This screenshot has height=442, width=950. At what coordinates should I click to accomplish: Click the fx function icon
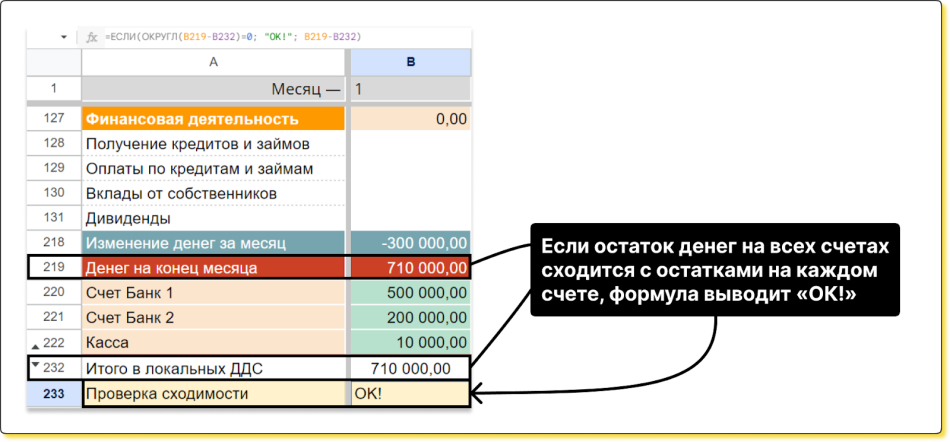click(x=92, y=37)
